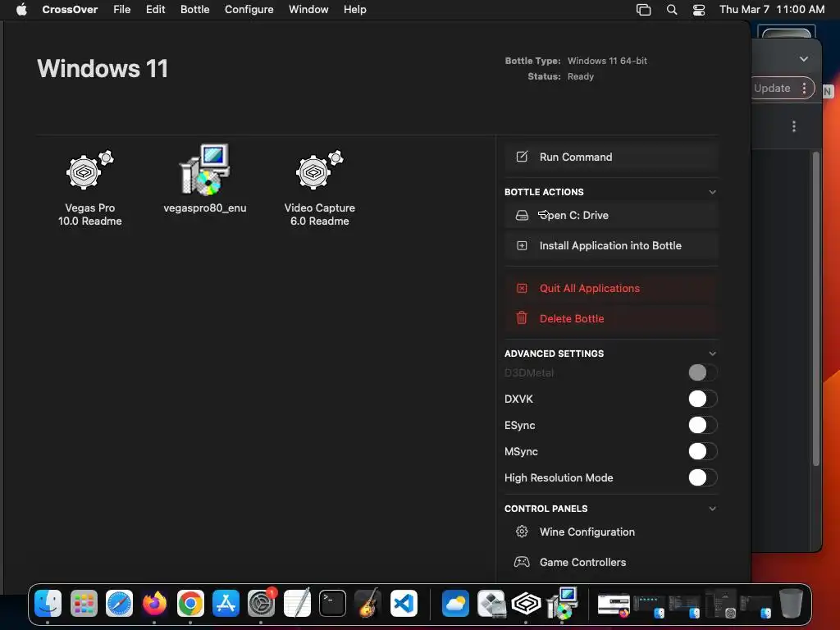Click Open C: Drive
The height and width of the screenshot is (630, 840).
pyautogui.click(x=611, y=216)
